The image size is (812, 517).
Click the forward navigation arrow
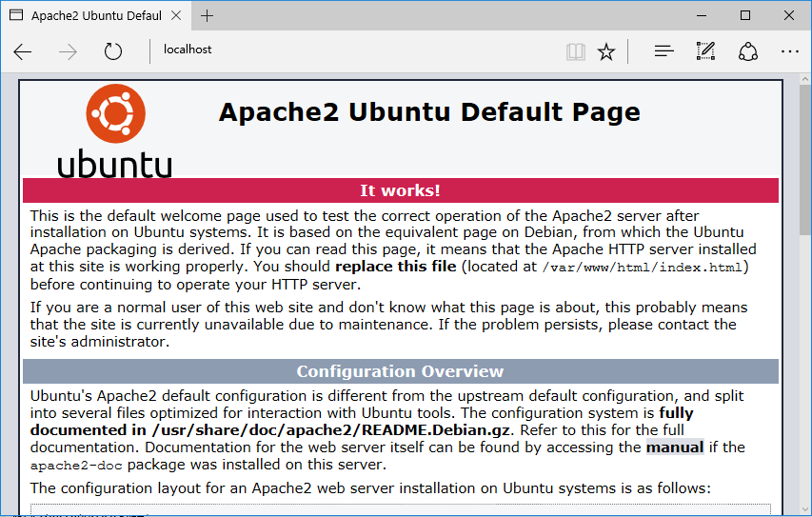(68, 51)
